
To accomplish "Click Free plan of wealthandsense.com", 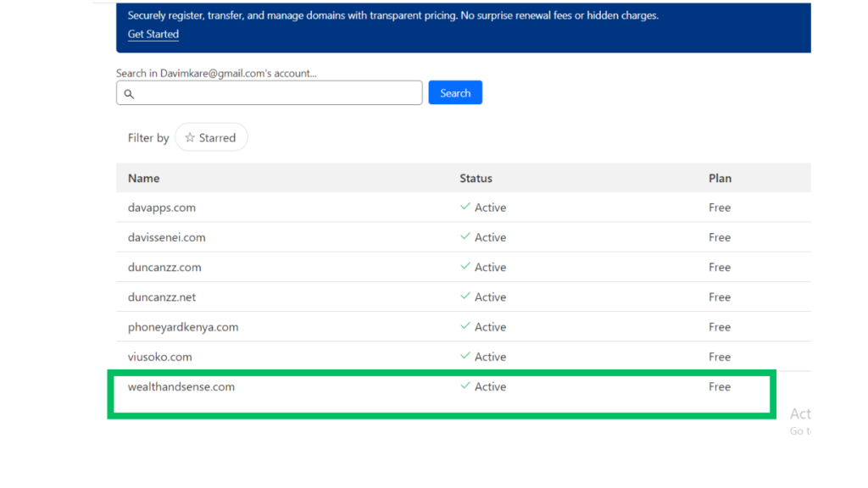I will point(719,386).
